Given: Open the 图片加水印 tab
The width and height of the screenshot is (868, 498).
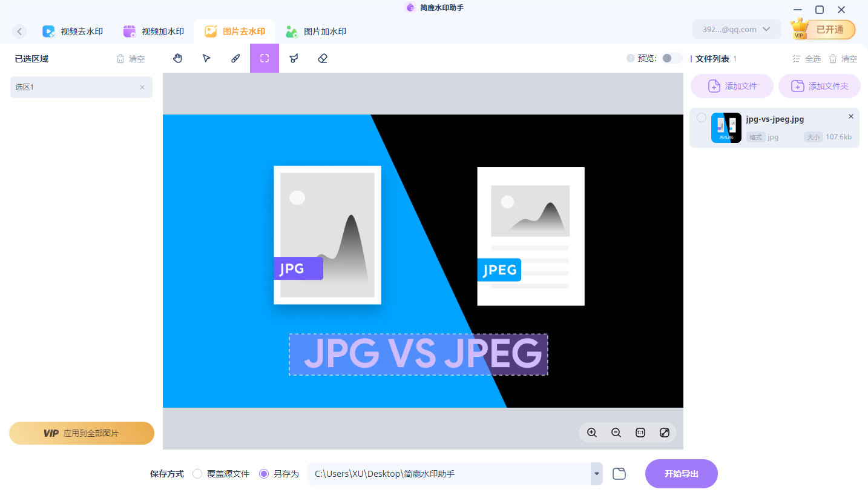Looking at the screenshot, I should 315,31.
